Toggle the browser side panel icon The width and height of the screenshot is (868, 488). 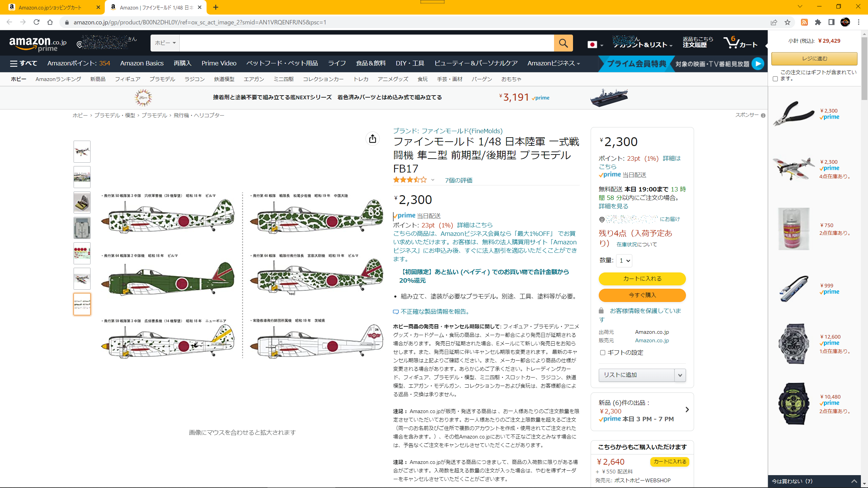[x=831, y=22]
